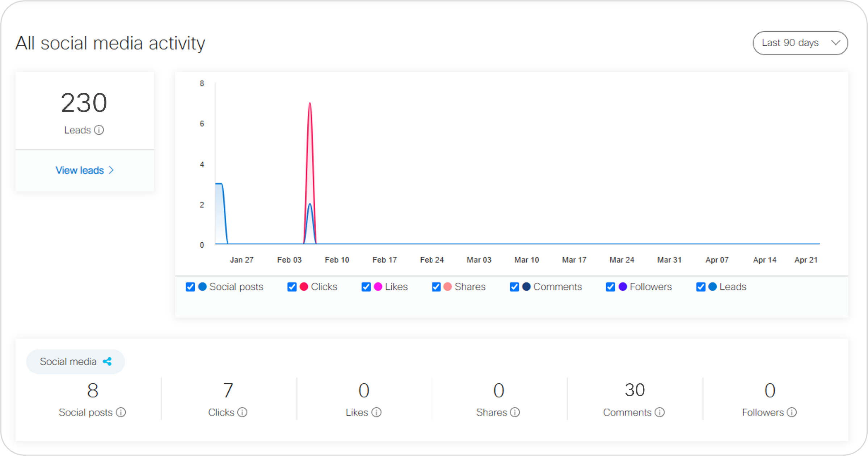Click the share icon in Social media tab
868x456 pixels.
107,362
